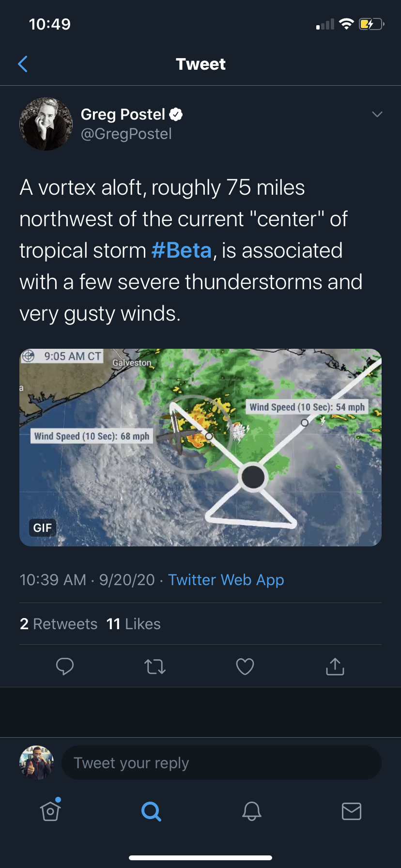401x868 pixels.
Task: View the 11 Likes list
Action: click(x=133, y=624)
